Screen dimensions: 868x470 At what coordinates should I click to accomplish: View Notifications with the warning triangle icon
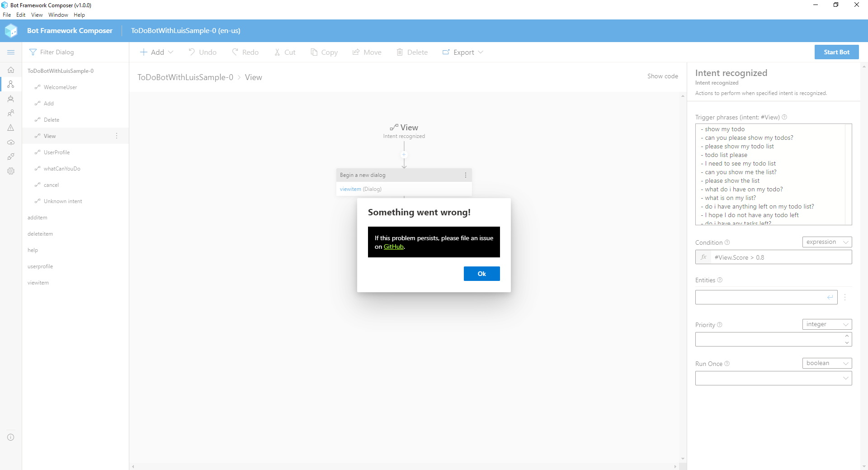coord(11,128)
